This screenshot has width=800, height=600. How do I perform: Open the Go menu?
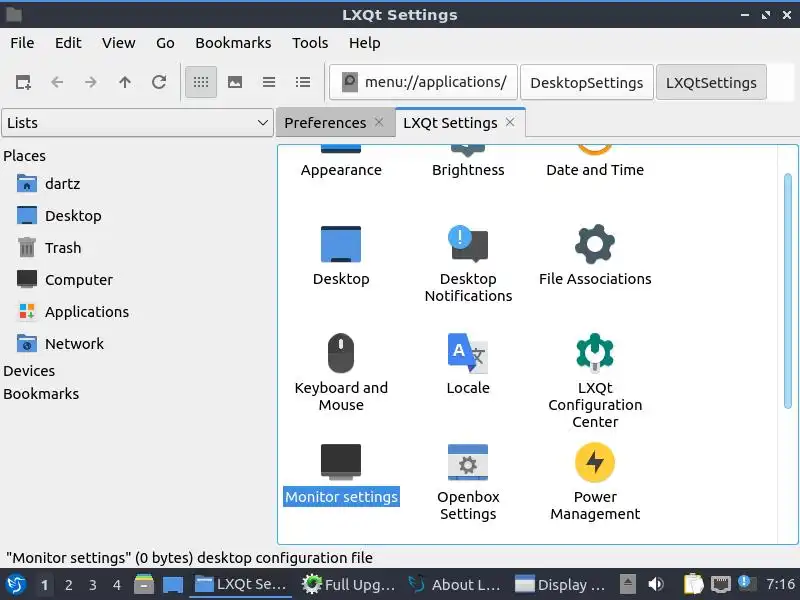click(x=165, y=43)
